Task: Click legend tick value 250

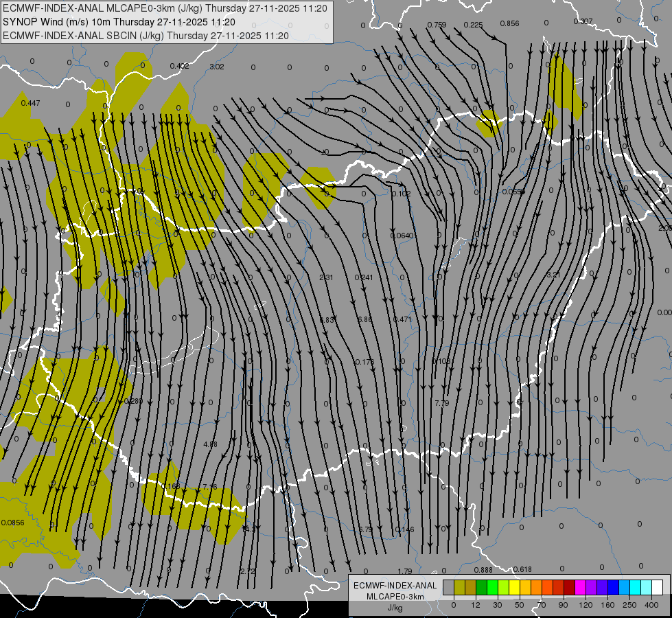Action: point(629,605)
